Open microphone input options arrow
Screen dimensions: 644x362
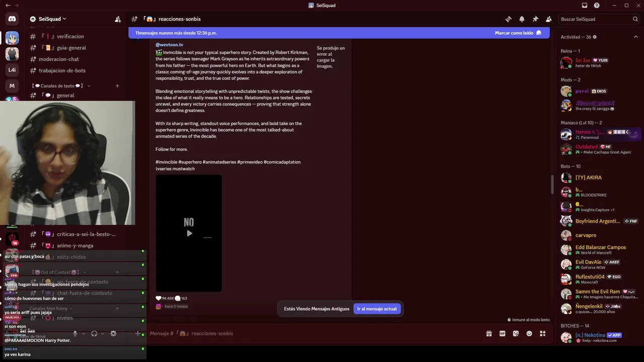[84, 333]
